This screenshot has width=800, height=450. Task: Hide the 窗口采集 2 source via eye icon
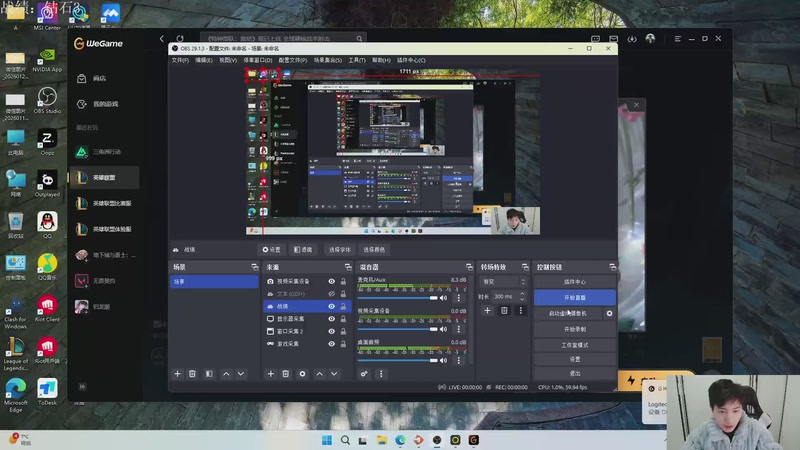pyautogui.click(x=332, y=331)
